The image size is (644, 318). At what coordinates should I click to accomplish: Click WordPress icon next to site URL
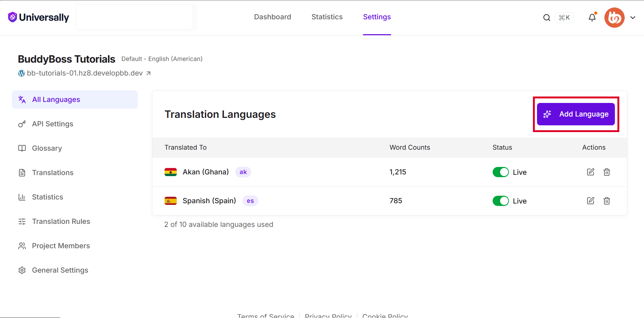21,73
